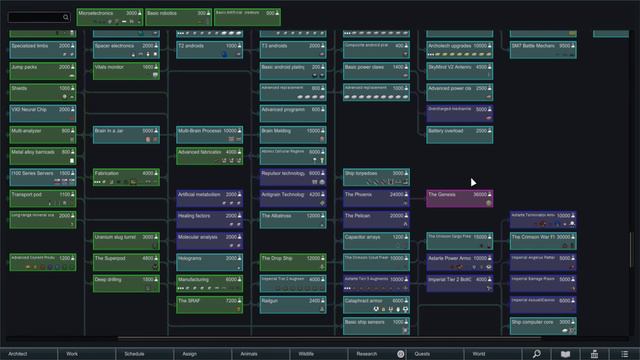Select the Basic android plating node
The image size is (640, 360).
pos(293,71)
